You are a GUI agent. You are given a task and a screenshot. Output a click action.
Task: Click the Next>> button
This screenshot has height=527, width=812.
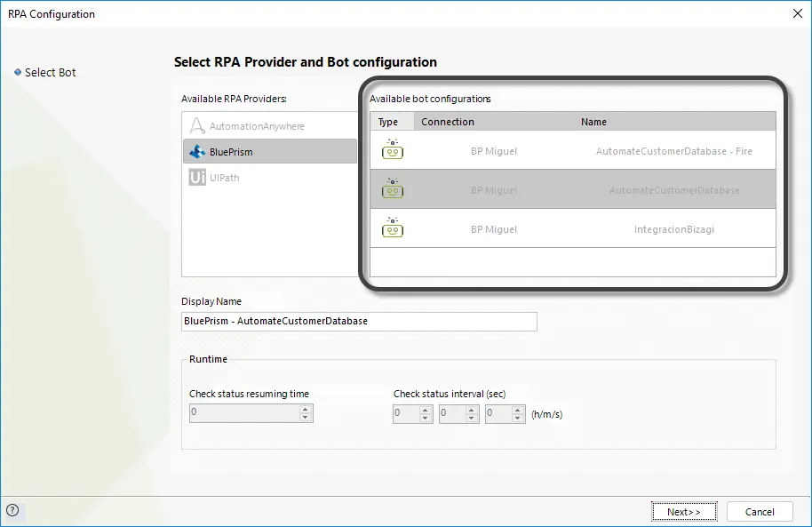click(684, 512)
